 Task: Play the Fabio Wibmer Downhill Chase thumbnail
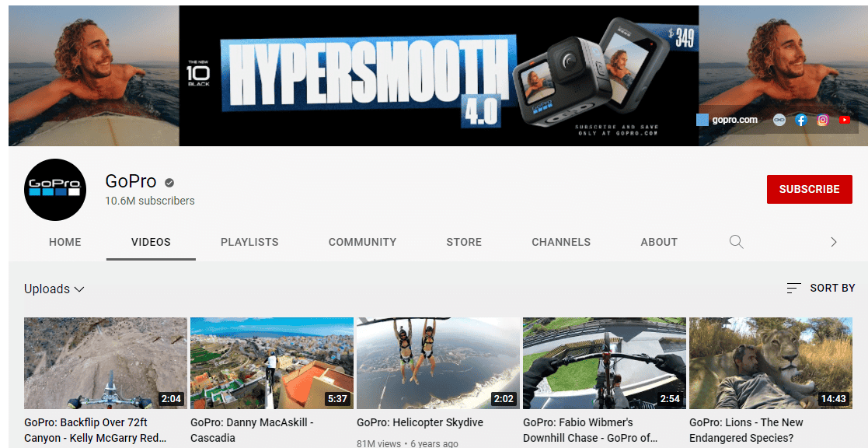click(x=605, y=363)
